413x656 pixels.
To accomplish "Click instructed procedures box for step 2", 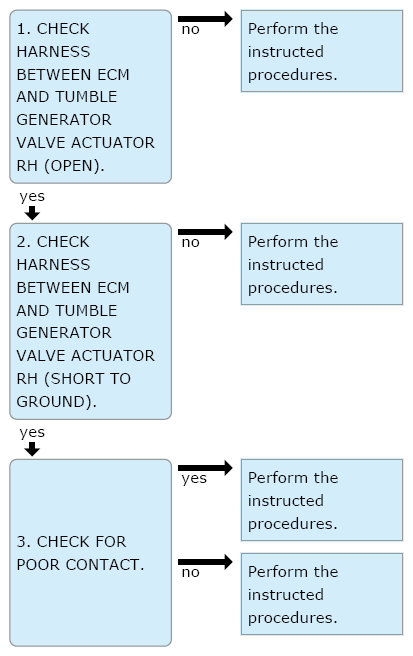I will [322, 264].
